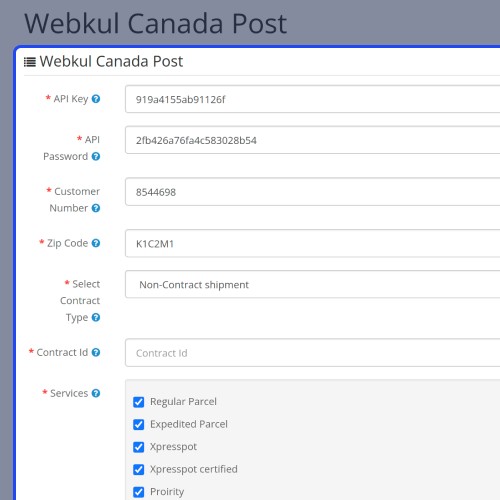Open API Password help tooltip icon
This screenshot has height=500, width=500.
(96, 156)
